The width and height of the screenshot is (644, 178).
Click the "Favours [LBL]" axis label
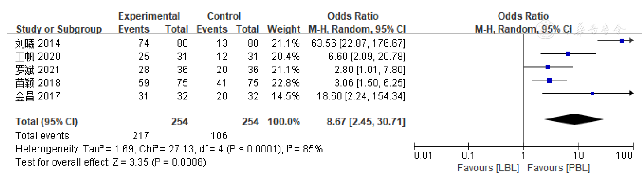click(x=488, y=168)
